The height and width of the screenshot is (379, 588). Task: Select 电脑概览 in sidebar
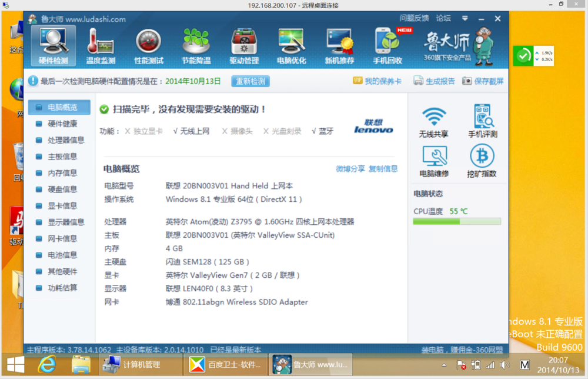59,107
